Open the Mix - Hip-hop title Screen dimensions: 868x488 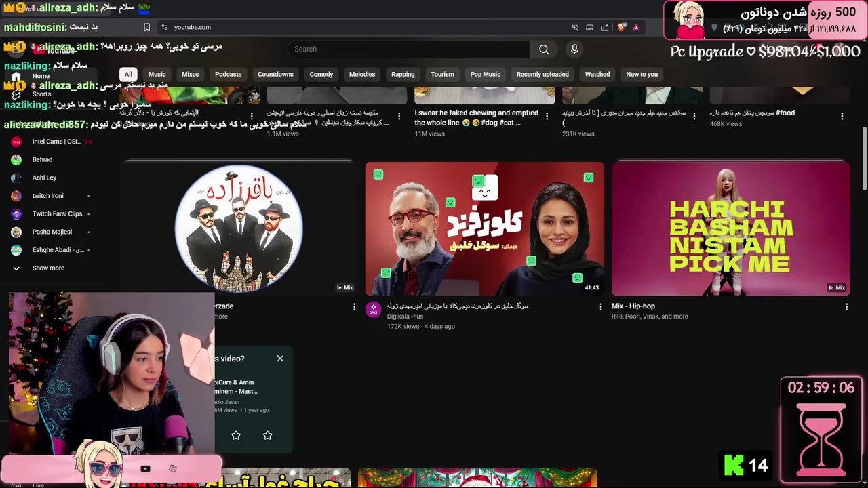[x=633, y=306]
